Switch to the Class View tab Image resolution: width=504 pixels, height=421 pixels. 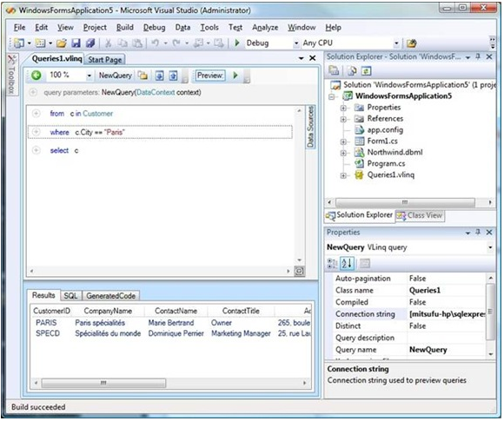coord(420,215)
